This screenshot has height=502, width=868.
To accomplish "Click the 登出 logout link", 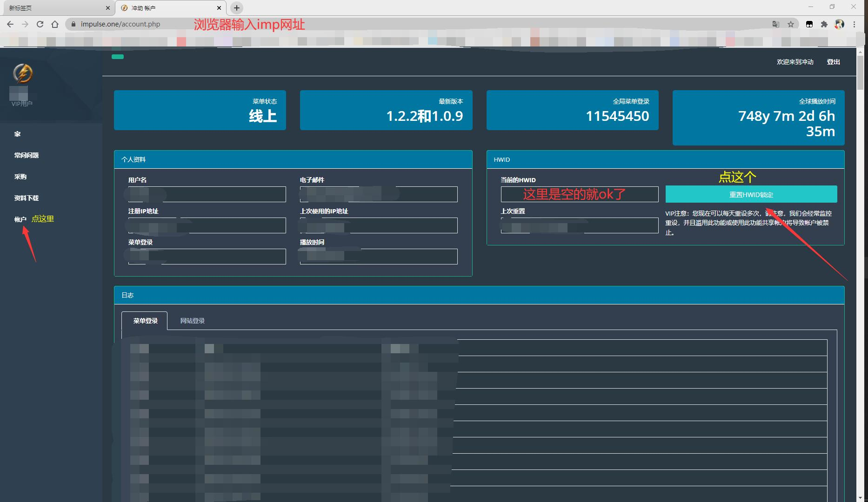I will coord(834,62).
